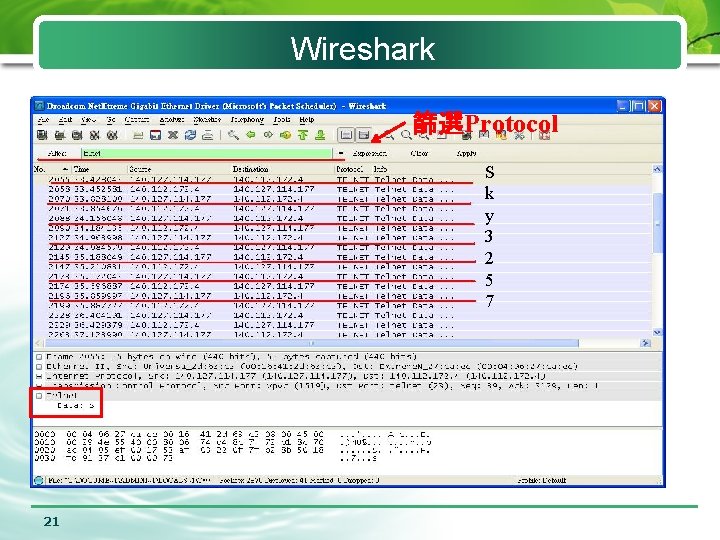This screenshot has width=720, height=540.
Task: Close the capture file icon
Action: tap(173, 135)
